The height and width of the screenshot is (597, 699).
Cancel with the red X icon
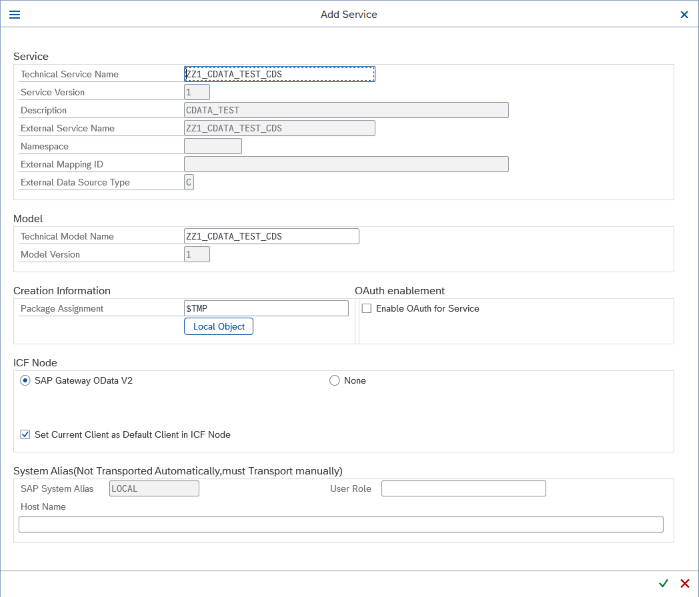click(685, 583)
